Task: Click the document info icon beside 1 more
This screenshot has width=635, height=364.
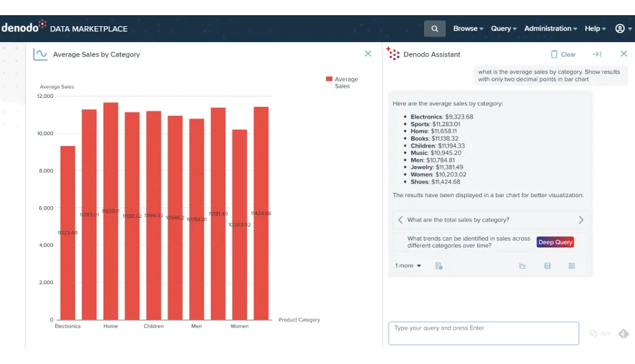Action: (439, 266)
